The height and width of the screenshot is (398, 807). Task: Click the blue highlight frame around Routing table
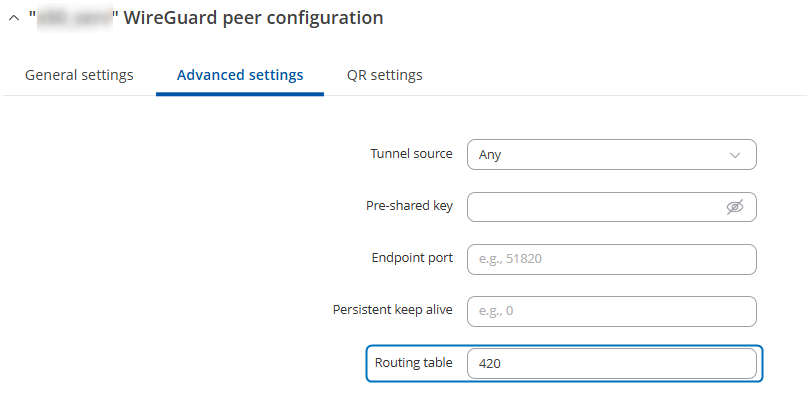pos(564,364)
